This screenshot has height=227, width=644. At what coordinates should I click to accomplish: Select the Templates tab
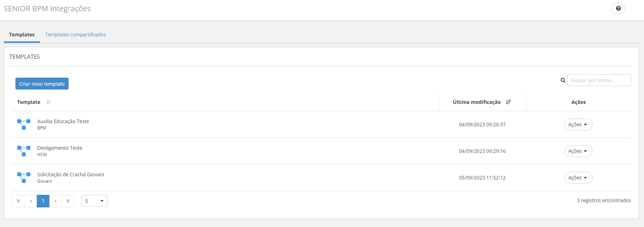click(x=22, y=35)
